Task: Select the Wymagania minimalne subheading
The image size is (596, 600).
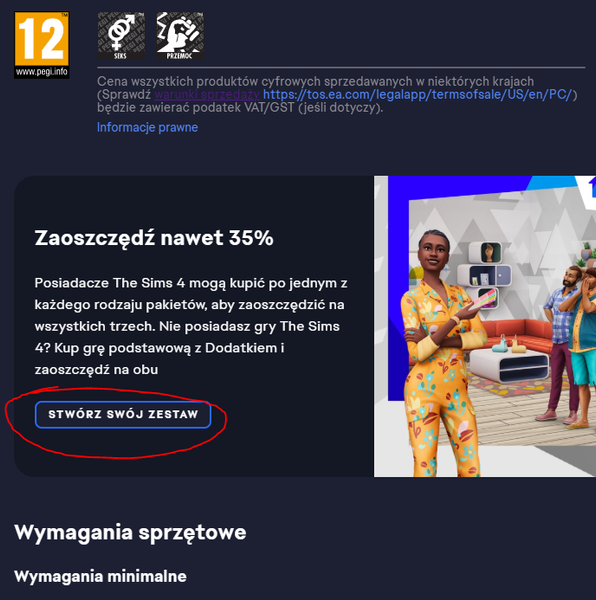Action: click(100, 577)
